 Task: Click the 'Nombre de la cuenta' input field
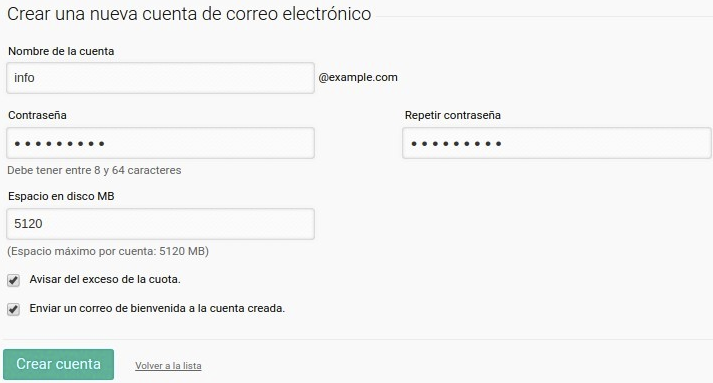160,78
